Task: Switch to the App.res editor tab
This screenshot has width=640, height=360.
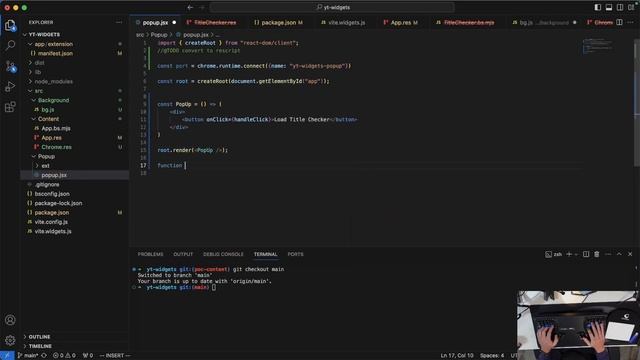Action: (x=401, y=23)
